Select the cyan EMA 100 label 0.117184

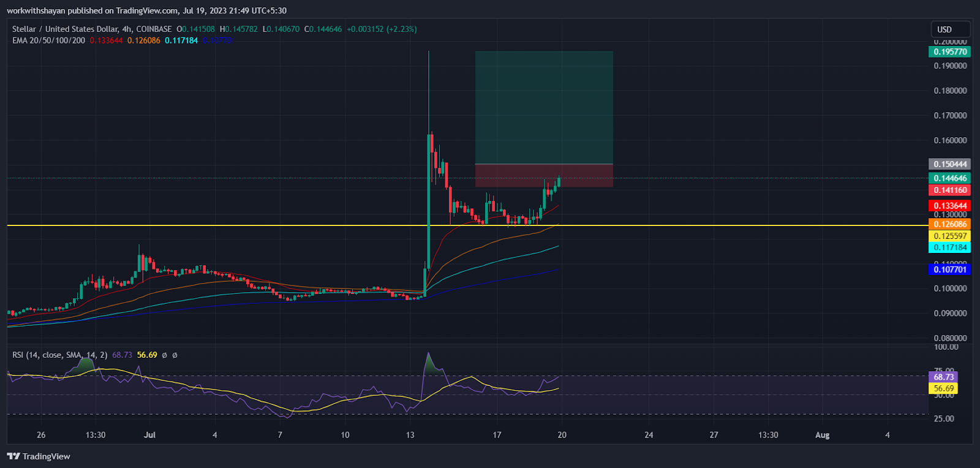tap(949, 247)
